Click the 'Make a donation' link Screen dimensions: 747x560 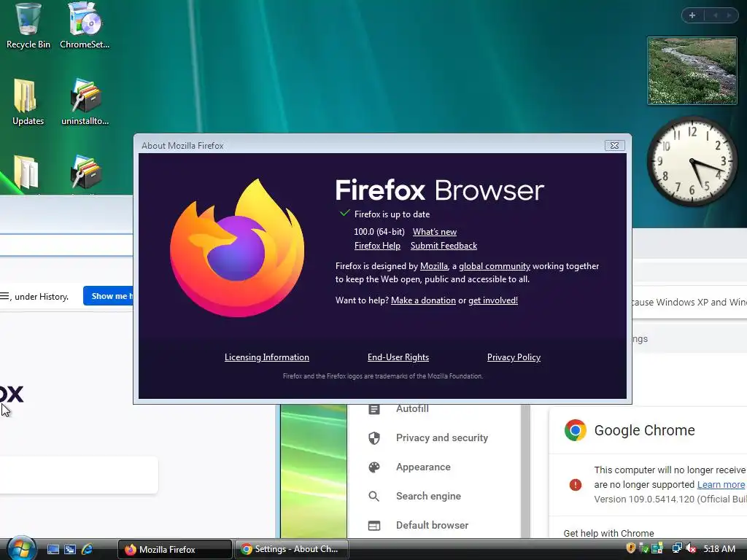coord(423,300)
